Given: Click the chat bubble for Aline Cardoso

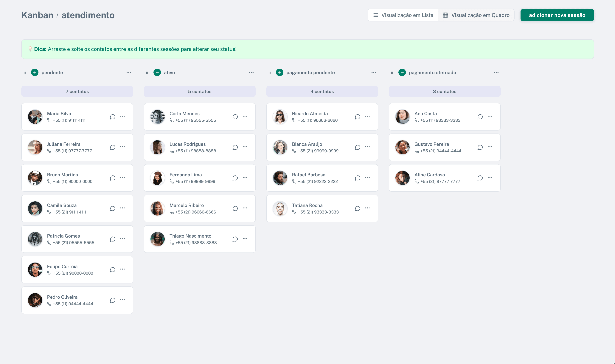Looking at the screenshot, I should (x=480, y=178).
